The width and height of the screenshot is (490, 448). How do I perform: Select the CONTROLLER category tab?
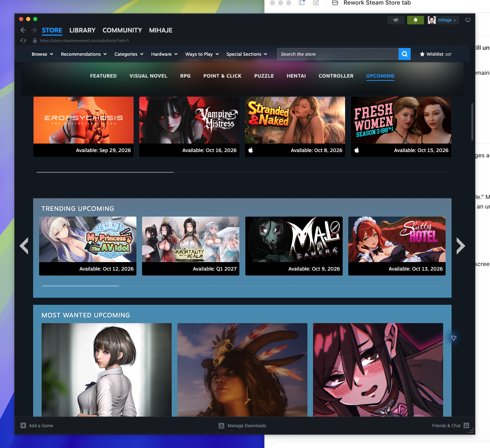pos(336,76)
